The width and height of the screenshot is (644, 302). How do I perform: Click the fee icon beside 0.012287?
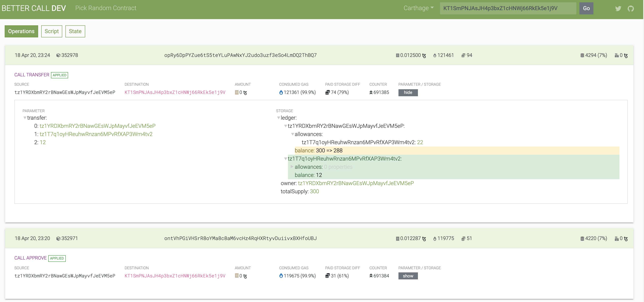[x=397, y=239]
